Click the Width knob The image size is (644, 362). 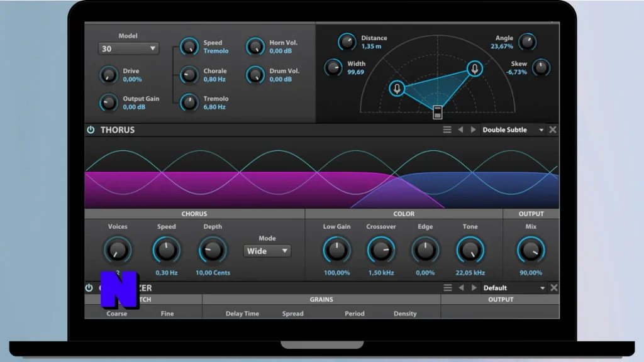pos(333,68)
